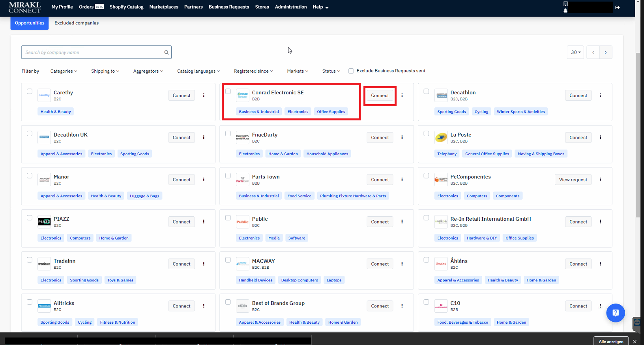Viewport: 644px width, 345px height.
Task: Click the search magnifier icon
Action: pyautogui.click(x=167, y=52)
